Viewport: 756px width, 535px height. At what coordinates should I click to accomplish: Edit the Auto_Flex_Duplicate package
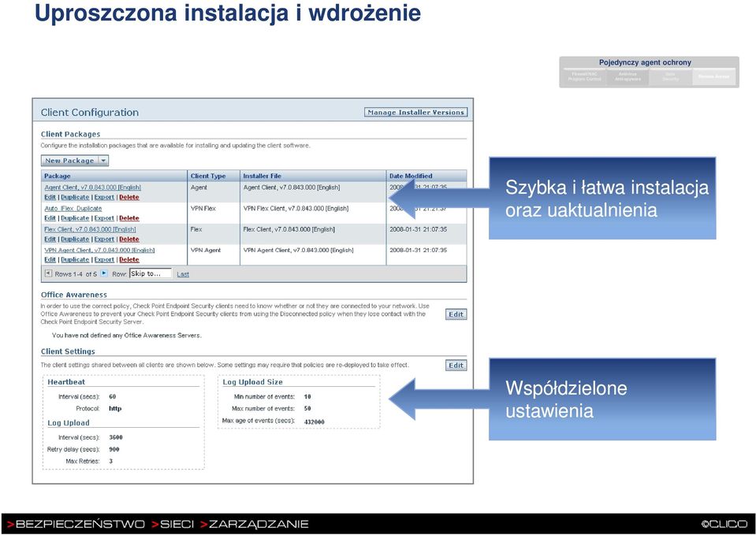[x=50, y=217]
